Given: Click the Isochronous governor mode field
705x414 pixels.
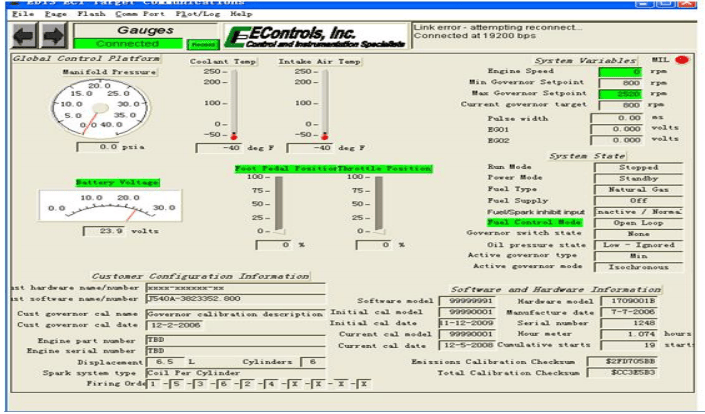Looking at the screenshot, I should pyautogui.click(x=638, y=267).
